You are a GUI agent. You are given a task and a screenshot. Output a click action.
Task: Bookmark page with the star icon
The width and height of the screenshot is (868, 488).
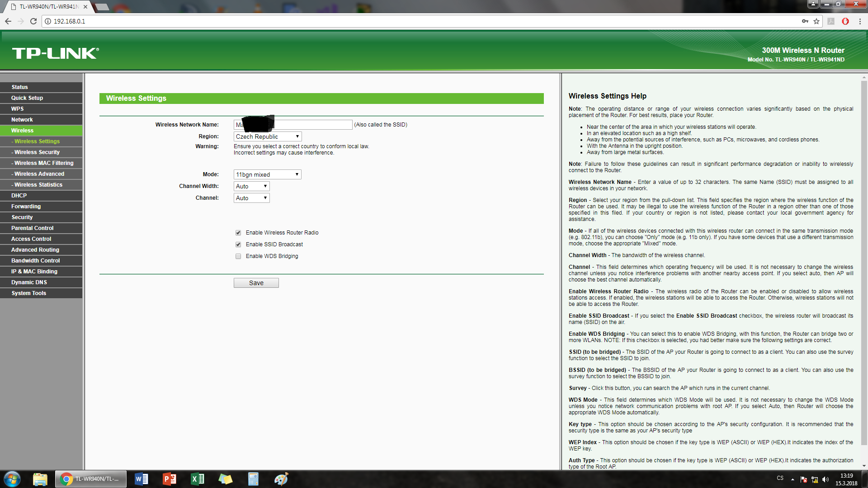tap(816, 21)
